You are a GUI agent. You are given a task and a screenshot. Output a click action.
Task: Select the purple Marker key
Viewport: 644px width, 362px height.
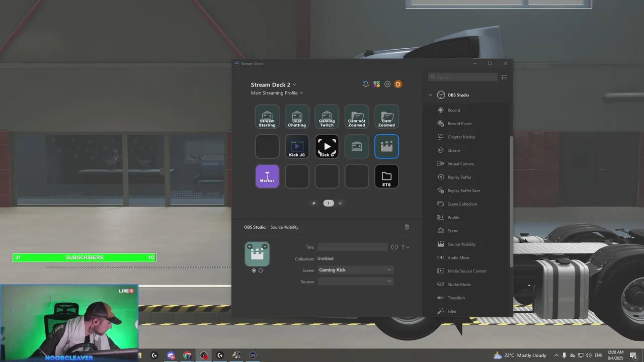tap(267, 176)
